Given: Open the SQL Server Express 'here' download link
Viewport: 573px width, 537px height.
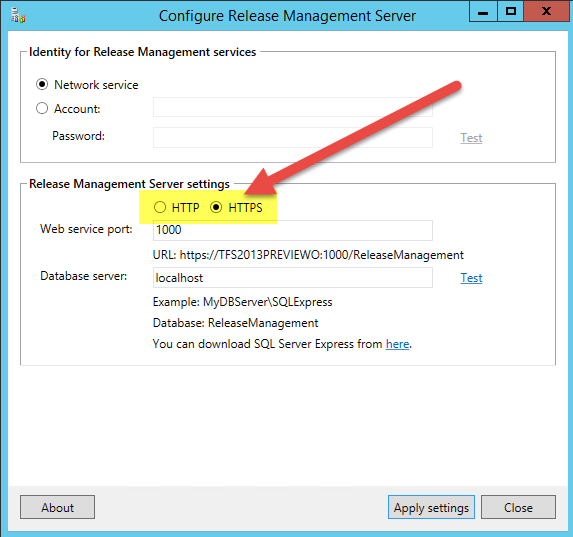Looking at the screenshot, I should point(397,344).
